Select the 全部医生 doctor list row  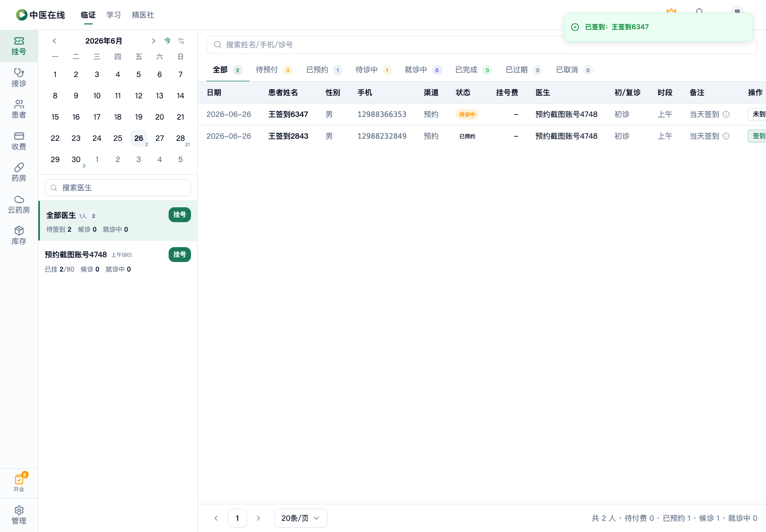[x=118, y=221]
